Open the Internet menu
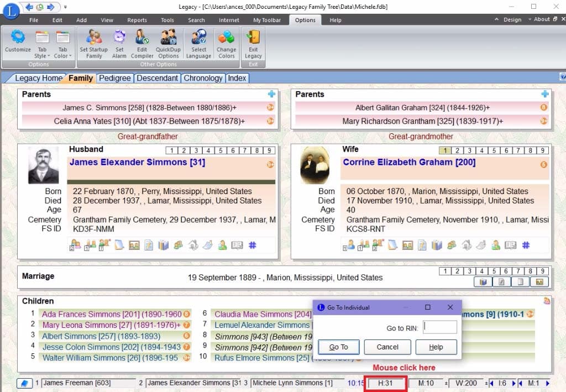Image resolution: width=566 pixels, height=392 pixels. coord(229,20)
